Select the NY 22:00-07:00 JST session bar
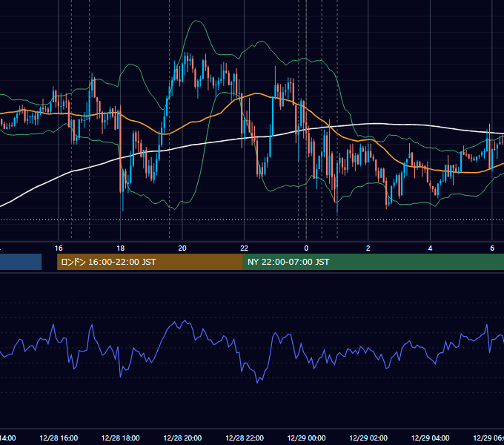This screenshot has height=445, width=504. [373, 262]
